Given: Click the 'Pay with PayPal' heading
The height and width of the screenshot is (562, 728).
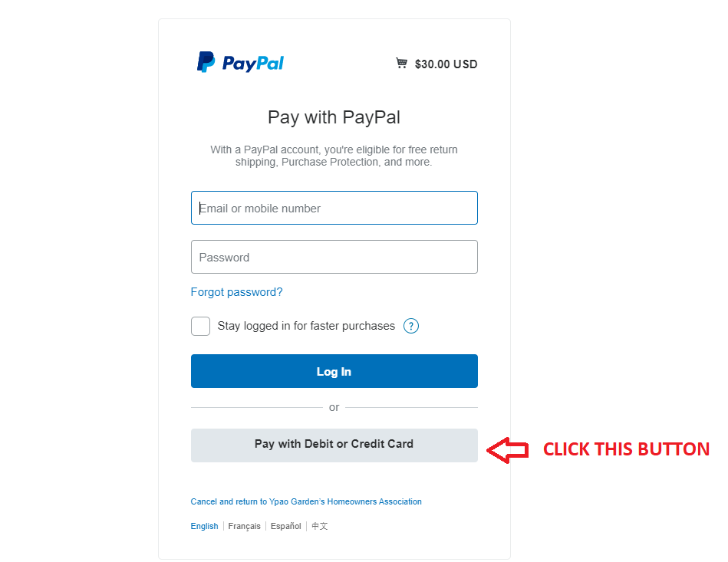Looking at the screenshot, I should pyautogui.click(x=334, y=117).
